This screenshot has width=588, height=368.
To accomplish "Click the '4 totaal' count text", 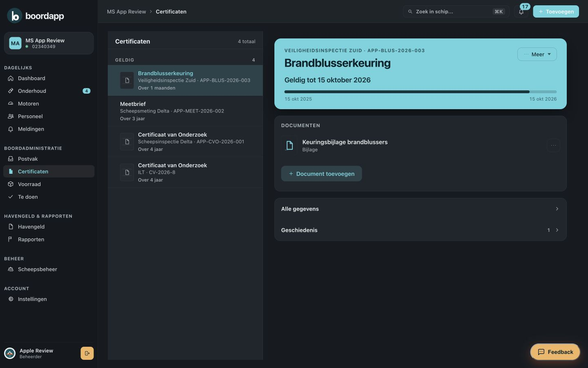I will click(247, 42).
